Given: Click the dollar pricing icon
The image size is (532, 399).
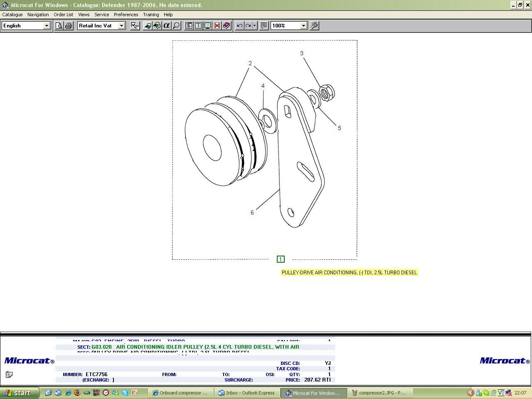Looking at the screenshot, I should tap(198, 26).
